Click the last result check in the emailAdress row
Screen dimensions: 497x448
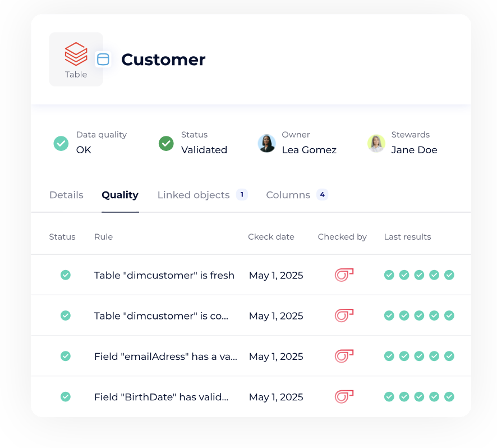click(449, 356)
